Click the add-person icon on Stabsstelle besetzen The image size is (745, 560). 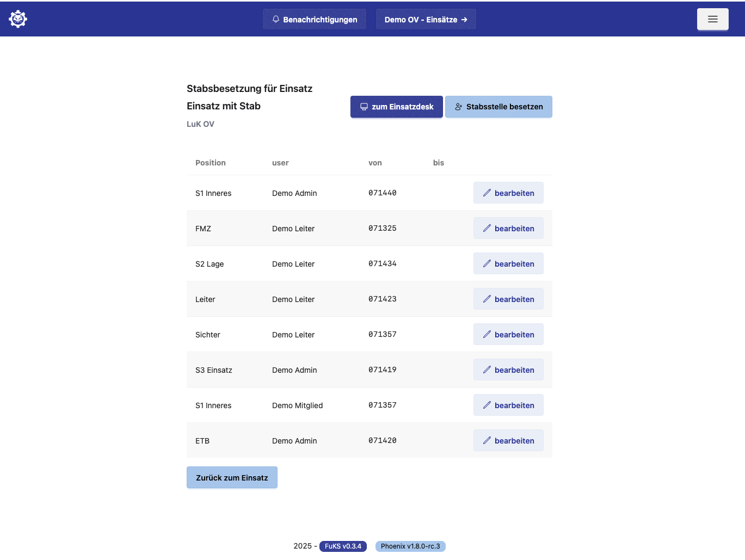click(x=459, y=107)
